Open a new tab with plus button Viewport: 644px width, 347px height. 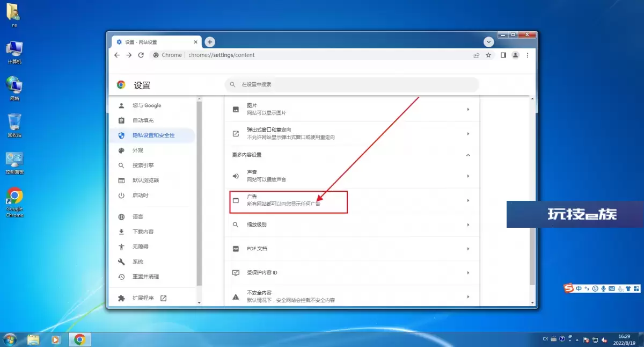(x=210, y=42)
